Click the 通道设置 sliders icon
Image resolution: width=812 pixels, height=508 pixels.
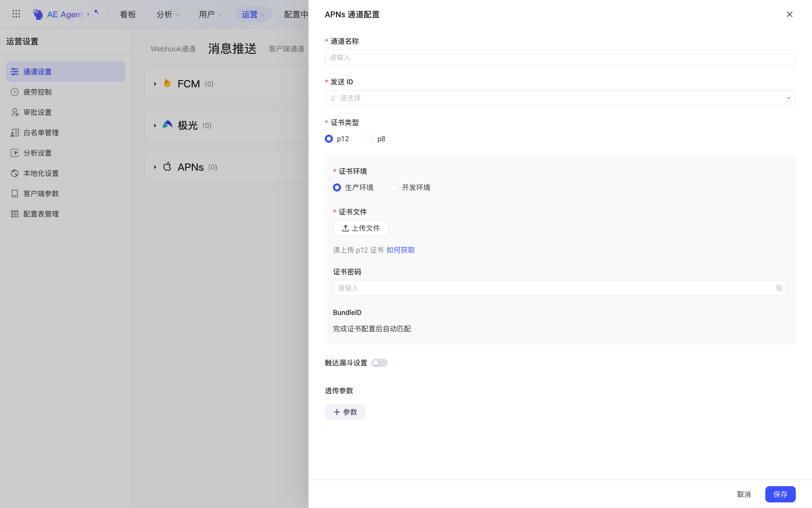15,72
